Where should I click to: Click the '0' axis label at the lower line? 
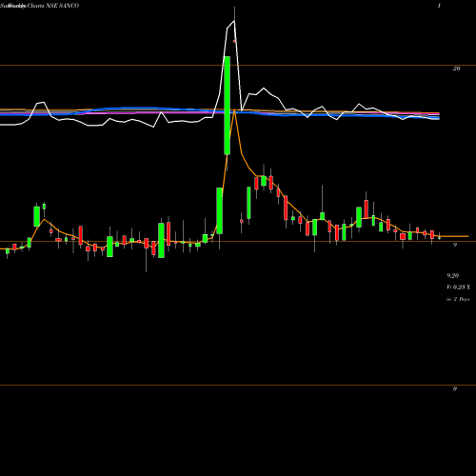pyautogui.click(x=455, y=388)
